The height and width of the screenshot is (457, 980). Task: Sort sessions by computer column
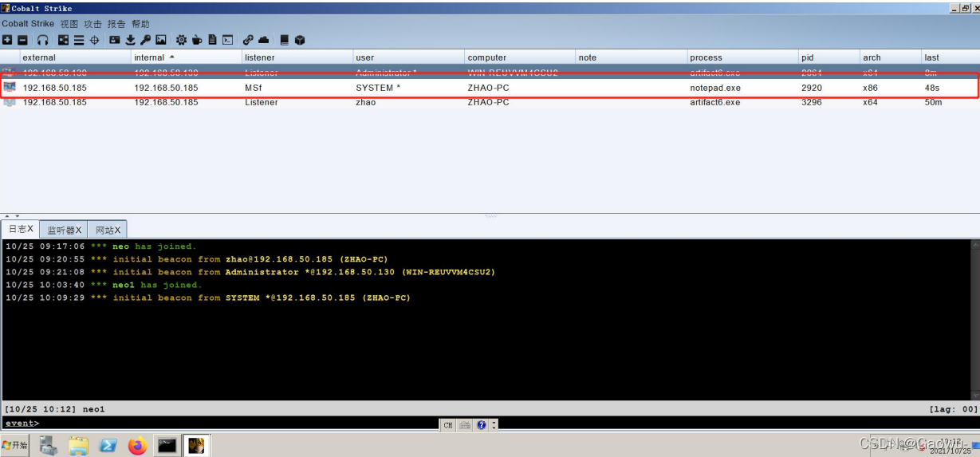(521, 57)
